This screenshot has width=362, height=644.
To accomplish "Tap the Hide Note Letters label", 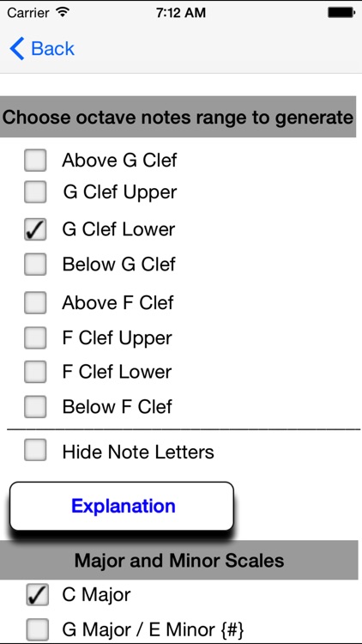I will (138, 452).
